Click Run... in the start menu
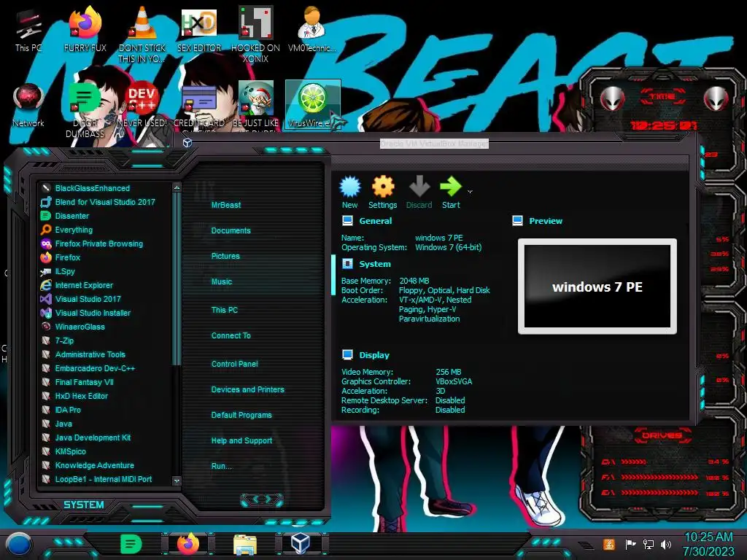747x560 pixels. [222, 466]
